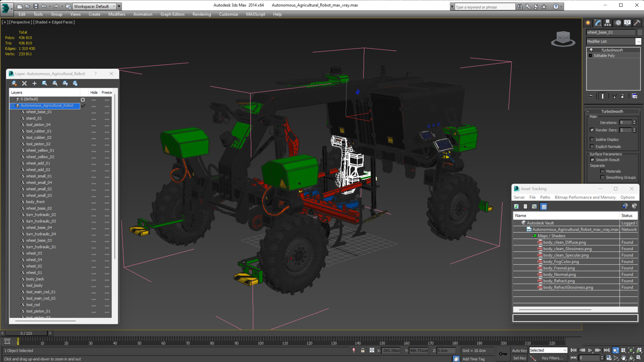Screen dimensions: 644x362
Task: Open the Rendering menu
Action: [202, 14]
